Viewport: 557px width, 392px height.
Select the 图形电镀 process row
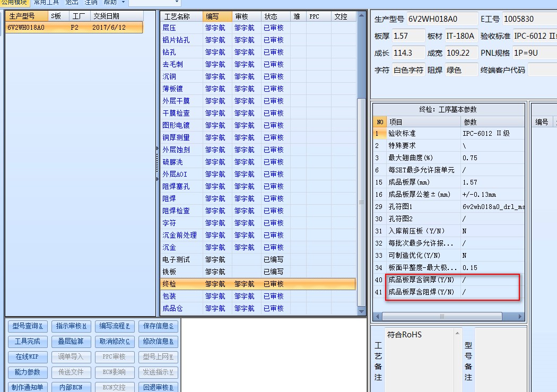pyautogui.click(x=258, y=125)
